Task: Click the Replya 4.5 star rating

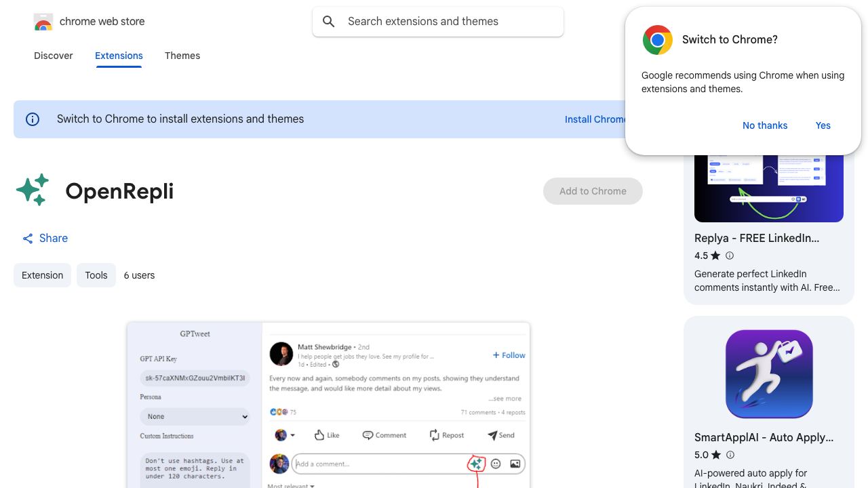Action: click(707, 256)
